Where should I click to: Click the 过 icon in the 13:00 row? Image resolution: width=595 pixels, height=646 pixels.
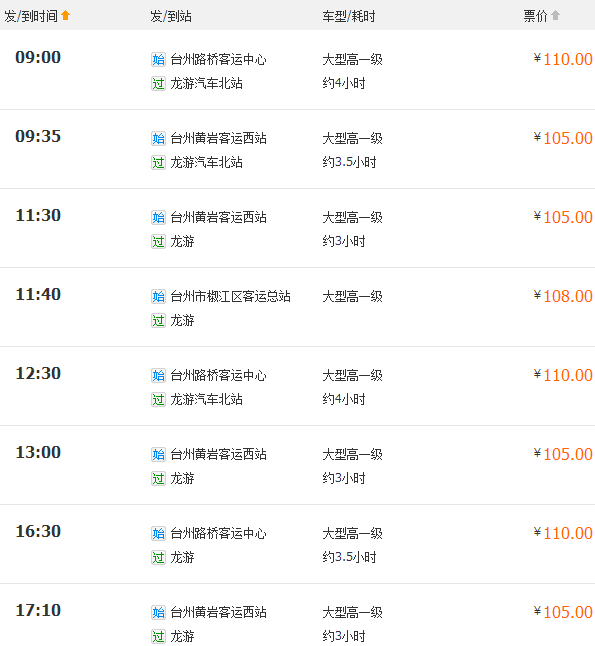158,478
